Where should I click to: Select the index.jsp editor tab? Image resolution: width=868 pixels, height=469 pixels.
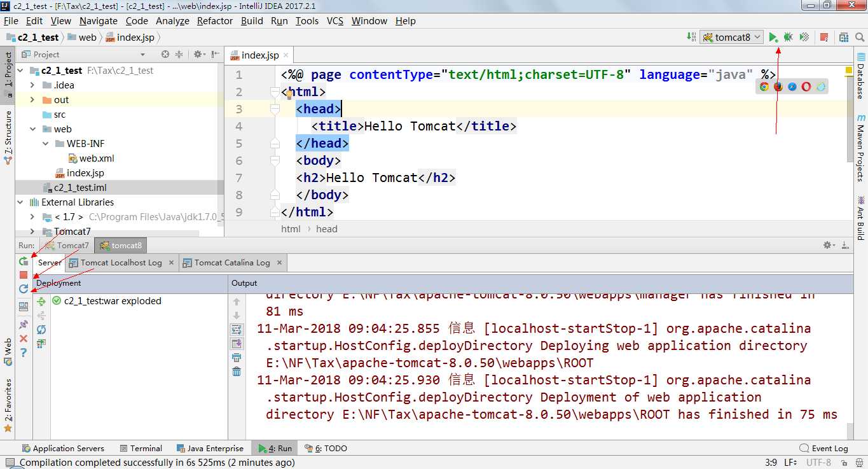(260, 55)
